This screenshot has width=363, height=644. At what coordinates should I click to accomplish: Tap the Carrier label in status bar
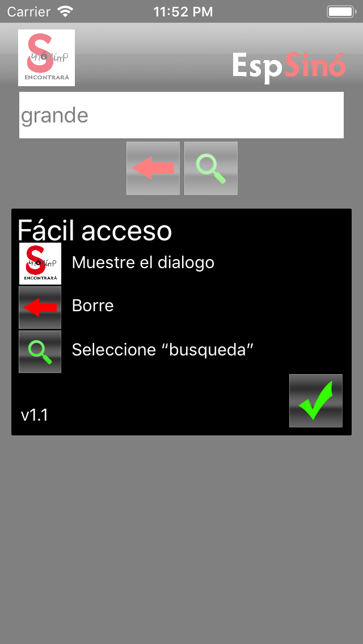point(28,11)
